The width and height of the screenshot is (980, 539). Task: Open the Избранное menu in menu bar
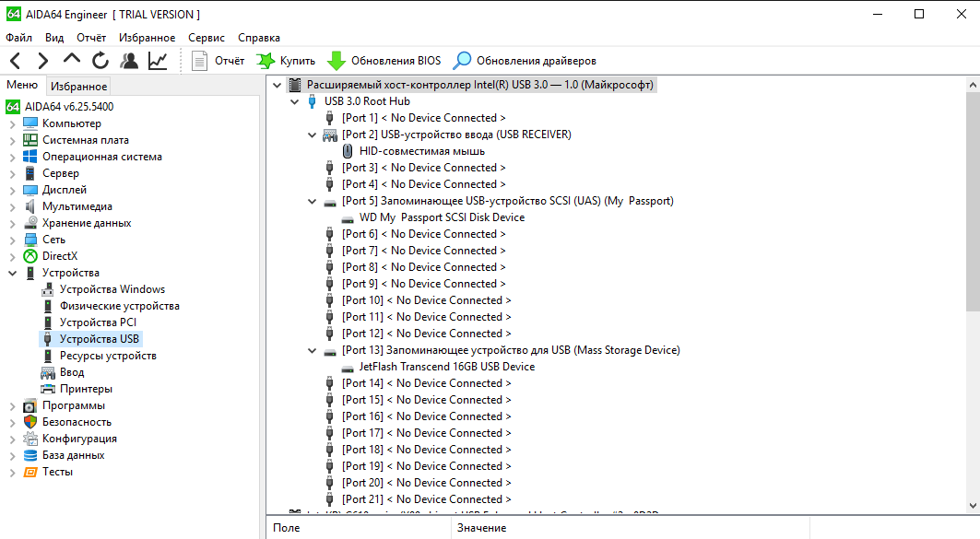tap(147, 38)
